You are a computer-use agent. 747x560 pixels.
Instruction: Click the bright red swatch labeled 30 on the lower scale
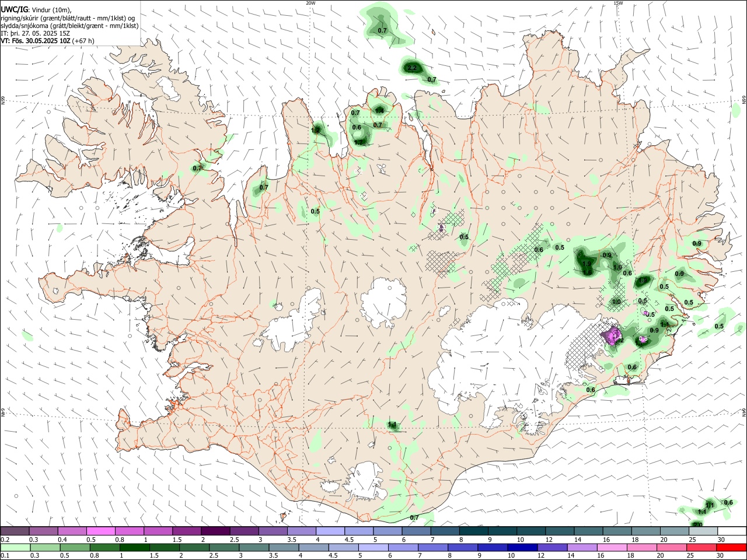click(x=731, y=547)
